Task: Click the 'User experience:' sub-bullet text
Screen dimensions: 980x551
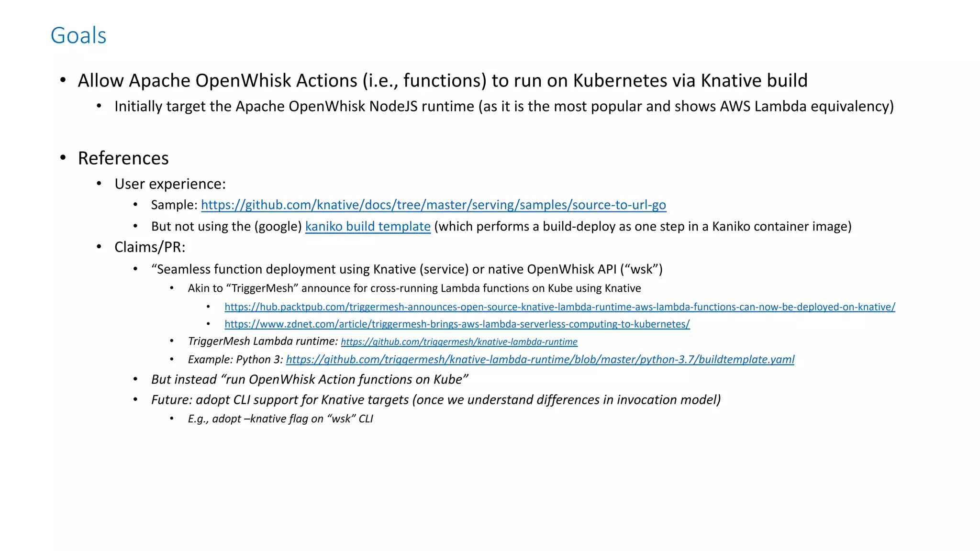Action: coord(170,184)
